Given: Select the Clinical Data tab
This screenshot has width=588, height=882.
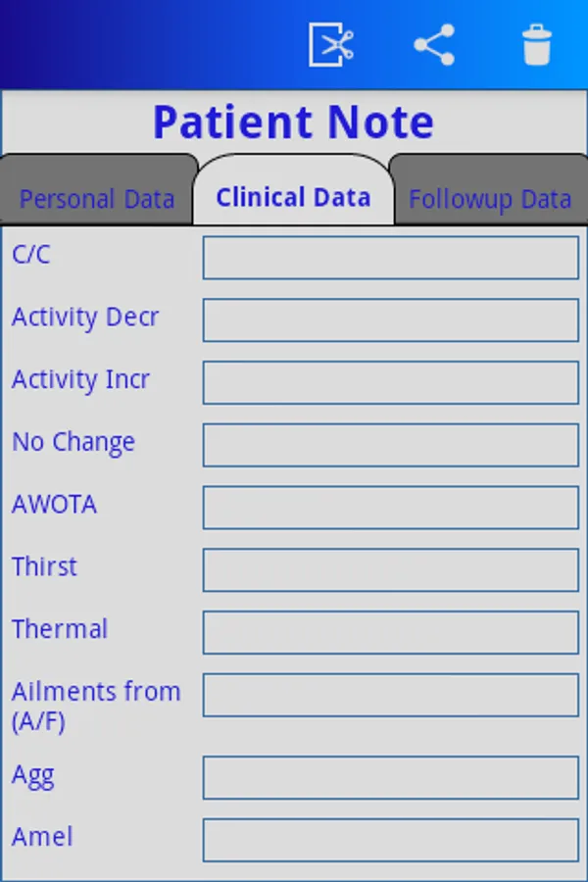Looking at the screenshot, I should click(x=293, y=197).
